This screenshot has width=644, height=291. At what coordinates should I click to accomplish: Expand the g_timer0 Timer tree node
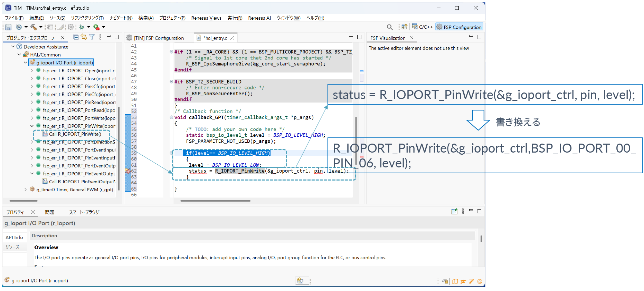coord(26,190)
